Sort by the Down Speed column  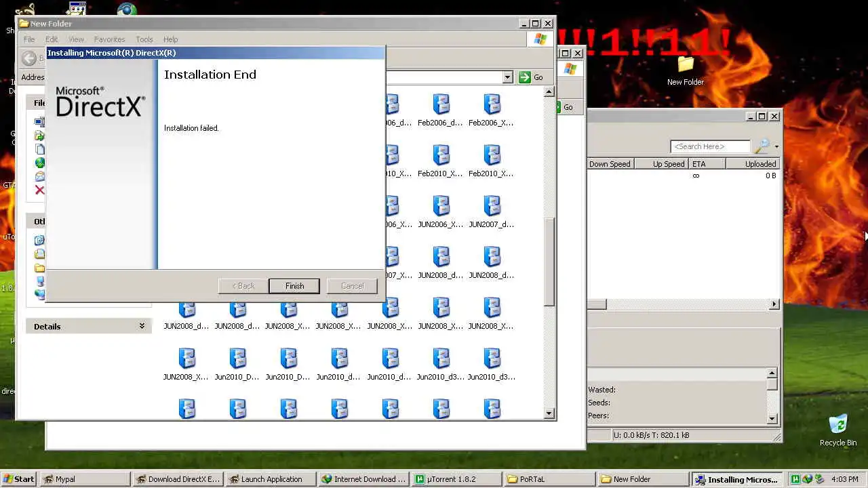coord(609,164)
